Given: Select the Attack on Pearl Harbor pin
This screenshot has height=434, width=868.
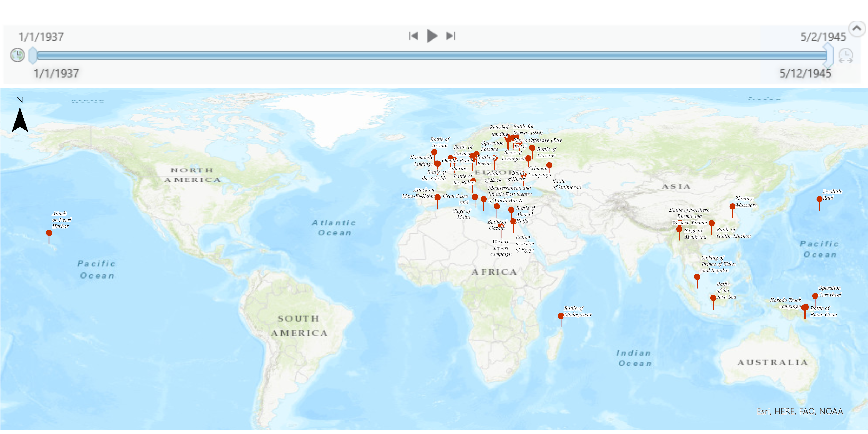Looking at the screenshot, I should click(x=49, y=237).
